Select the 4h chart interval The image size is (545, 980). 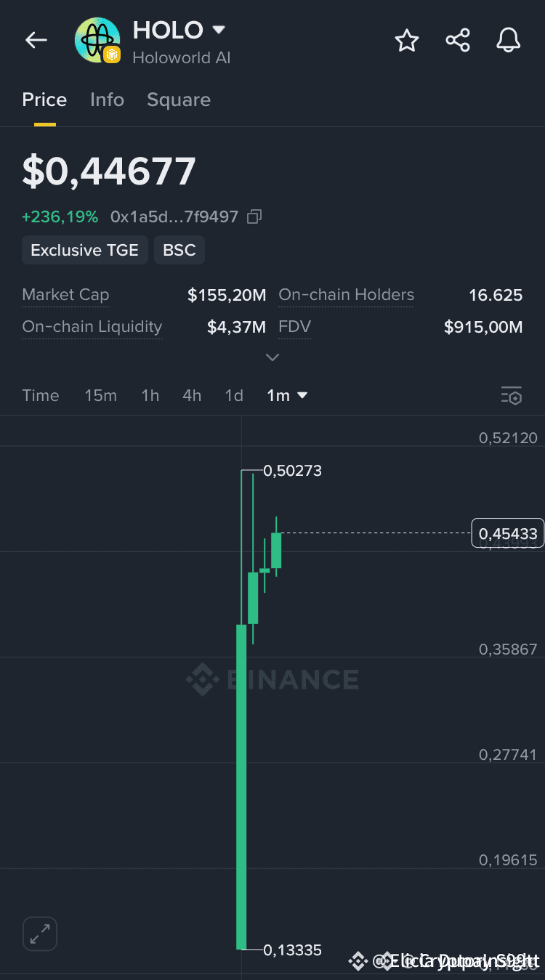(192, 396)
